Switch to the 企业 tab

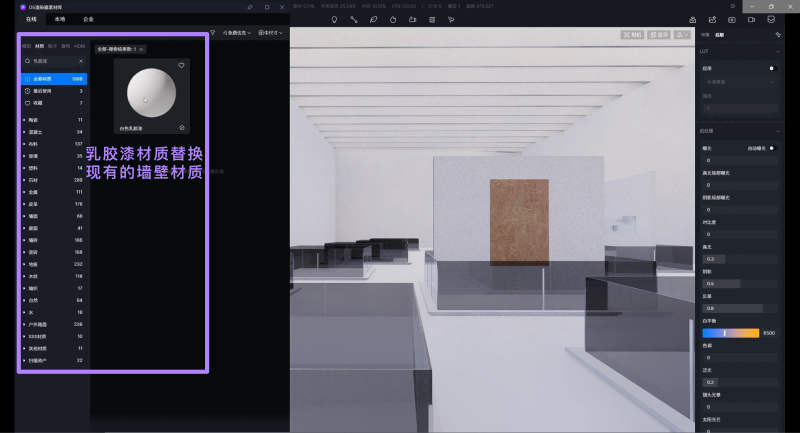(89, 19)
